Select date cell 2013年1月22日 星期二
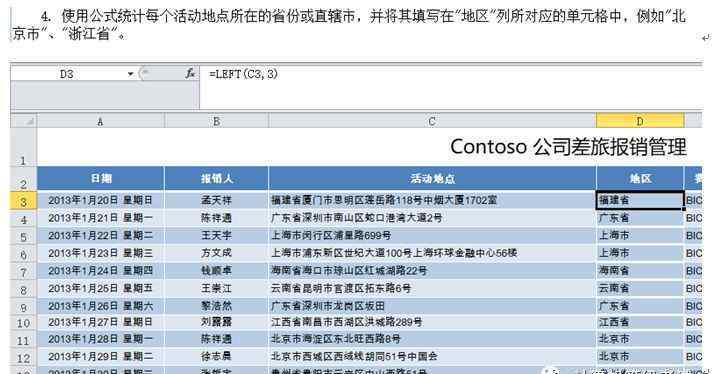715x374 pixels. point(100,235)
